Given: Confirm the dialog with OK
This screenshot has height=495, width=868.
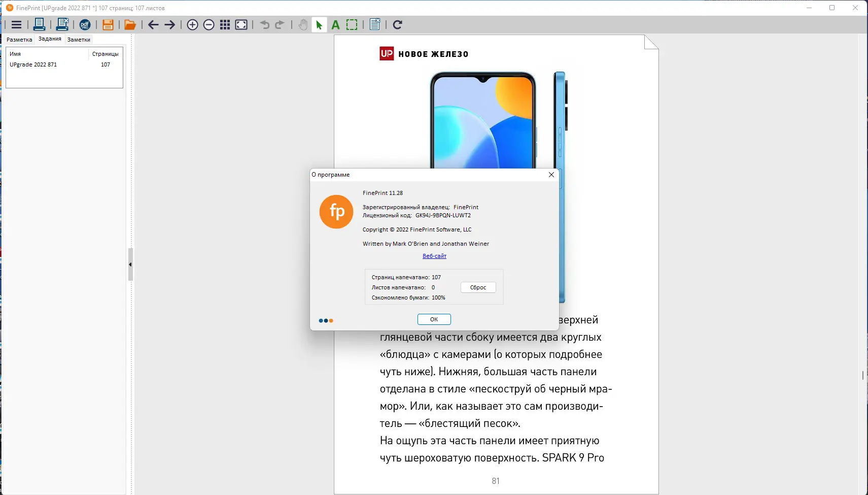Looking at the screenshot, I should (434, 319).
